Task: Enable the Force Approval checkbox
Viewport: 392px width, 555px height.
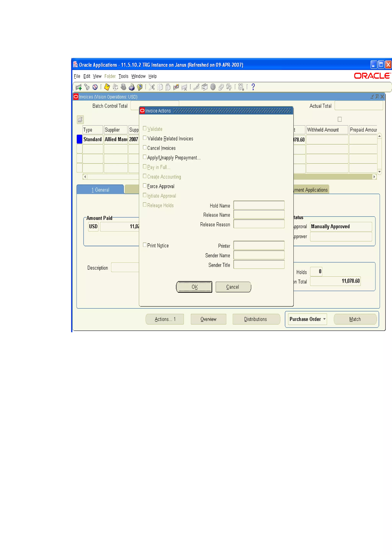Action: click(x=145, y=186)
